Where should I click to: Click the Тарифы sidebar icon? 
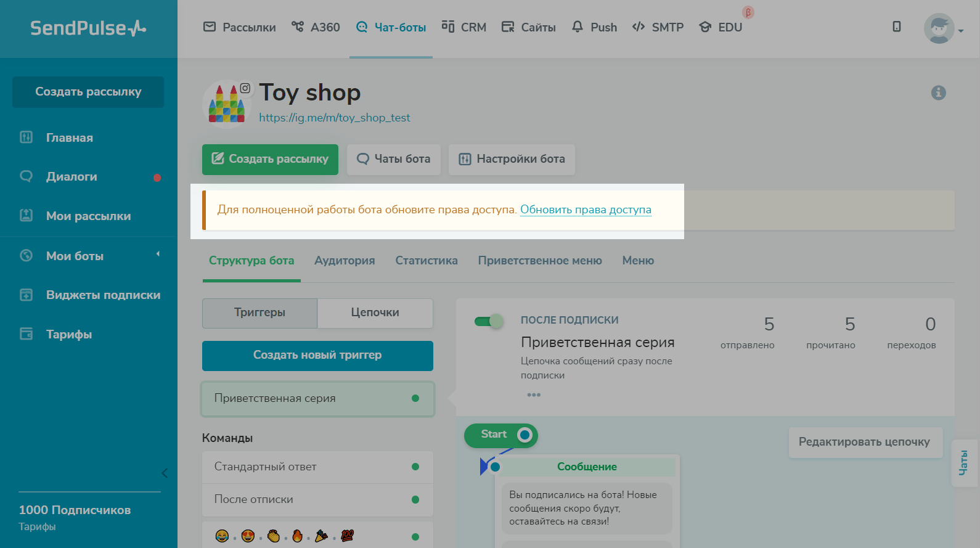(26, 333)
